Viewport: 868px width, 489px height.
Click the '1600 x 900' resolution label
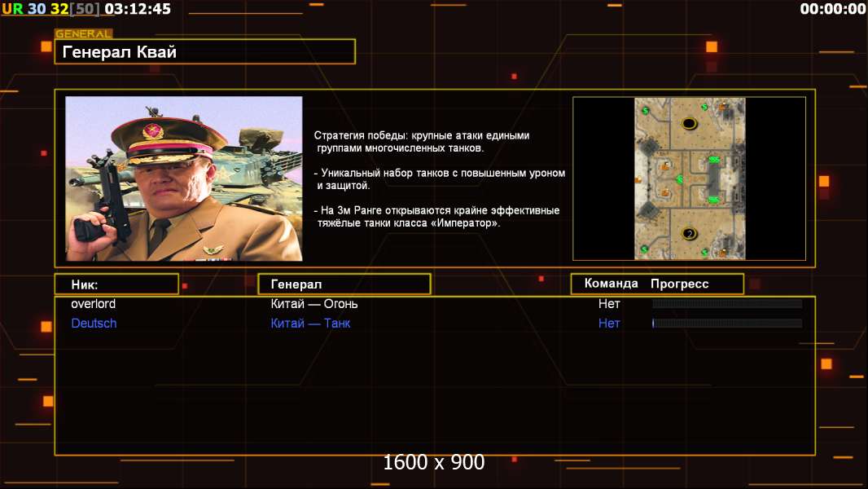click(x=433, y=462)
